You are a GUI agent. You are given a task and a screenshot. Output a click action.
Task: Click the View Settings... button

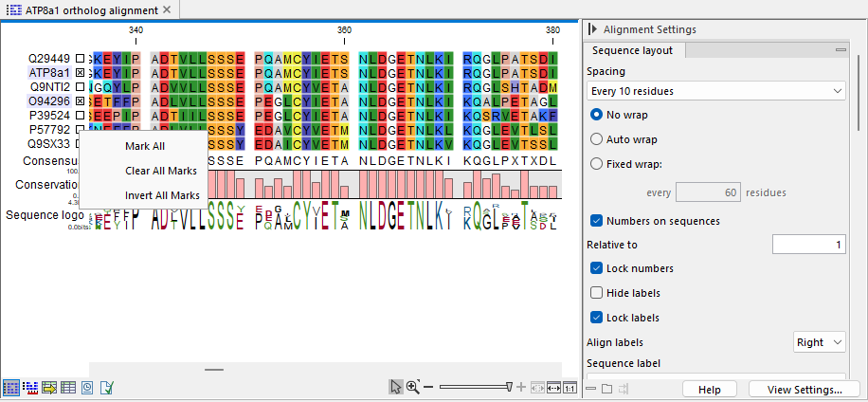click(805, 390)
